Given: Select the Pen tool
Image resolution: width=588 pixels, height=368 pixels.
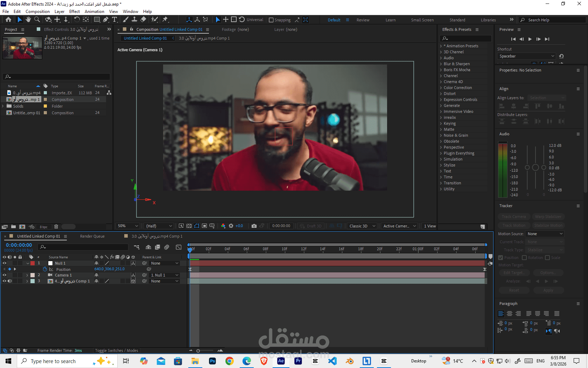Looking at the screenshot, I should coord(106,20).
